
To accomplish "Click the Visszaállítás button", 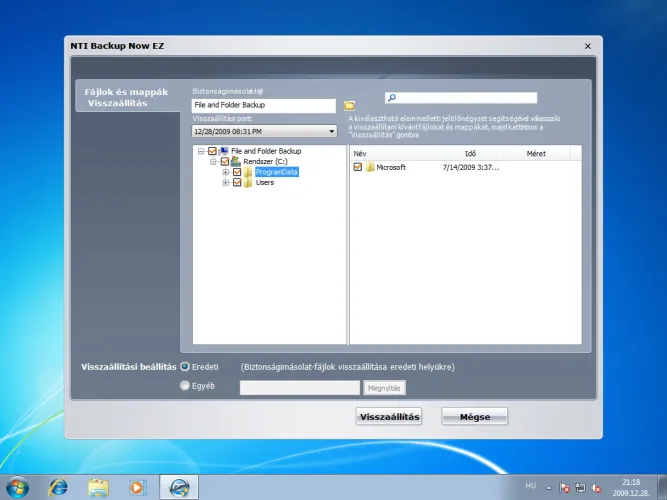I will click(389, 417).
